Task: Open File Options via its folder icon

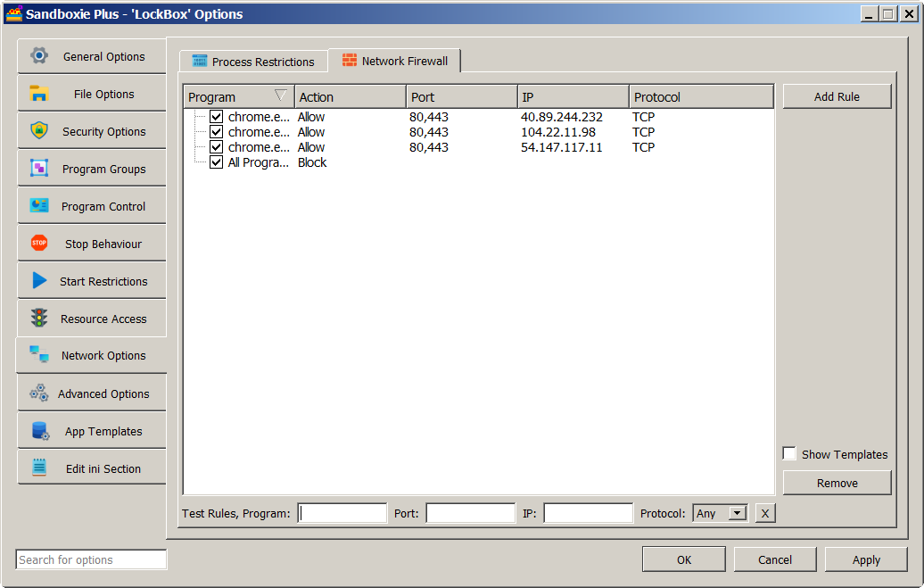Action: click(x=38, y=94)
